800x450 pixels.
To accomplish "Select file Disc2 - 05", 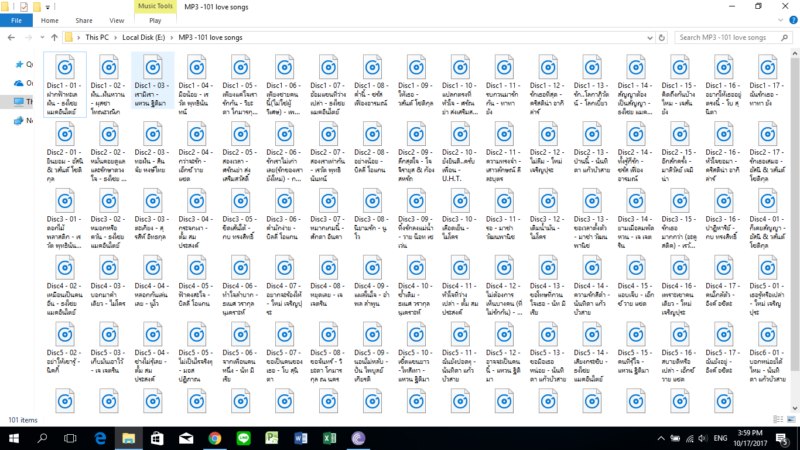I will pyautogui.click(x=240, y=152).
